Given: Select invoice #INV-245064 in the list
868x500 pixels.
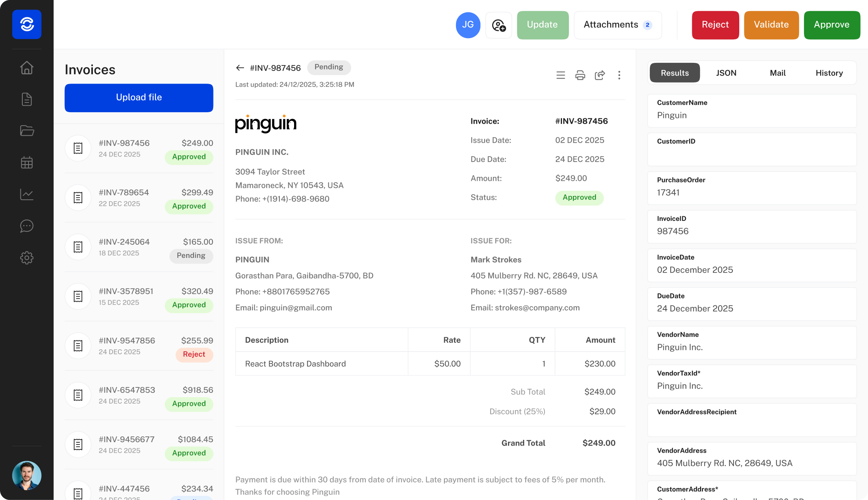Looking at the screenshot, I should (139, 247).
